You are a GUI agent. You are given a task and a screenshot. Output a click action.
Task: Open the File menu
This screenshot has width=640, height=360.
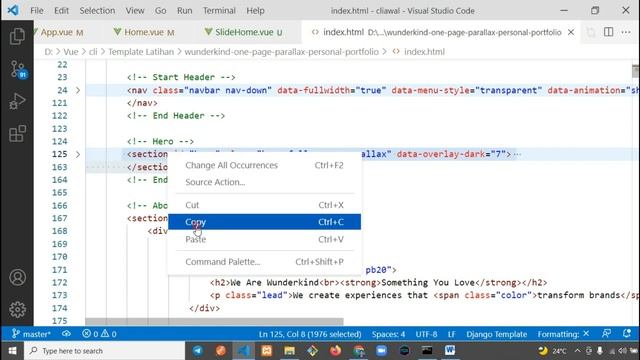tap(37, 11)
